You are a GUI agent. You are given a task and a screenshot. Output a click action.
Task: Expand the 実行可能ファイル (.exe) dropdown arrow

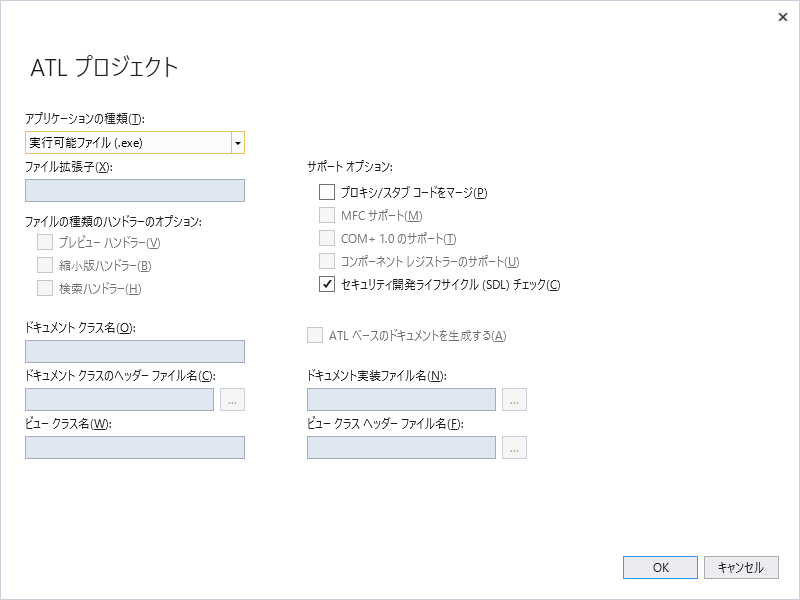point(237,142)
